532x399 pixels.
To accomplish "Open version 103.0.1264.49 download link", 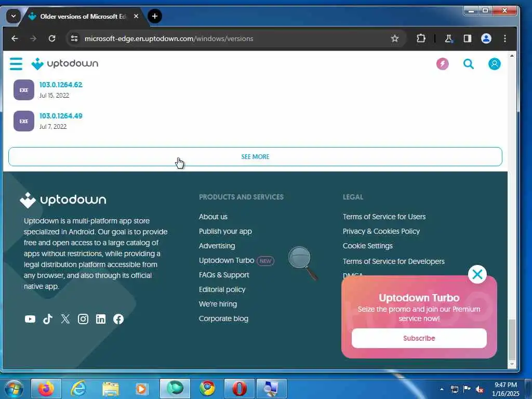I will (x=61, y=116).
